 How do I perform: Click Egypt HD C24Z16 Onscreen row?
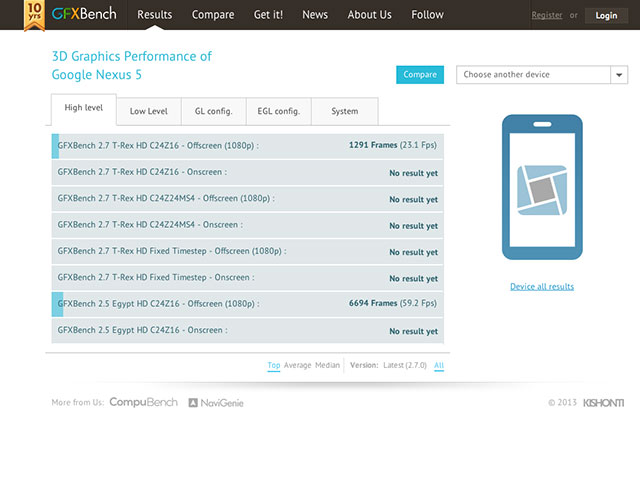(247, 331)
